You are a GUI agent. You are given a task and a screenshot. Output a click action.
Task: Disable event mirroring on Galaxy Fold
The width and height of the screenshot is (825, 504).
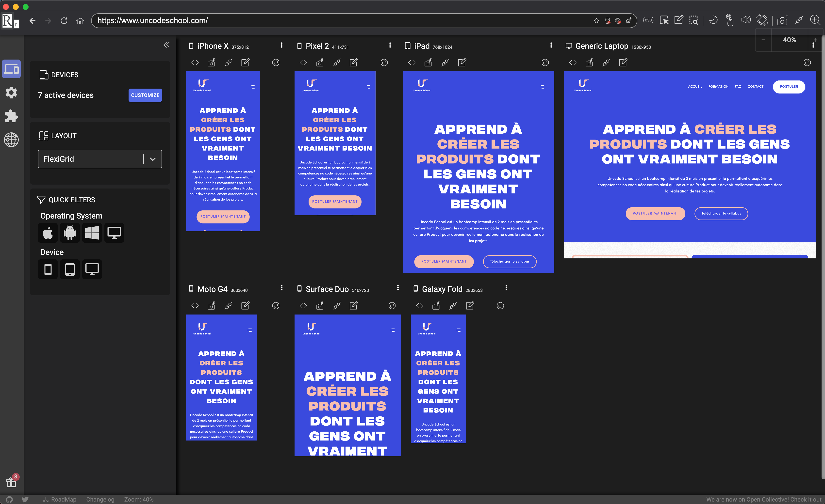(453, 306)
